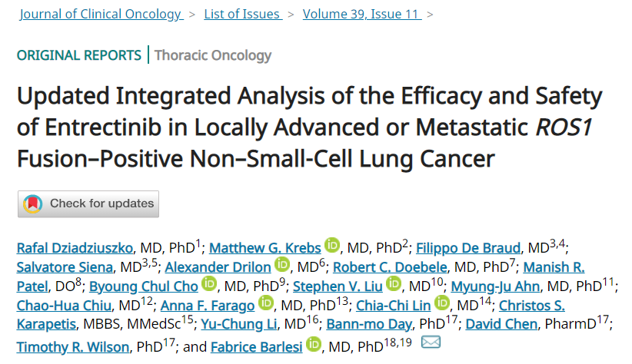Go to Journal of Clinical Oncology breadcrumb
The image size is (632, 364).
[99, 14]
